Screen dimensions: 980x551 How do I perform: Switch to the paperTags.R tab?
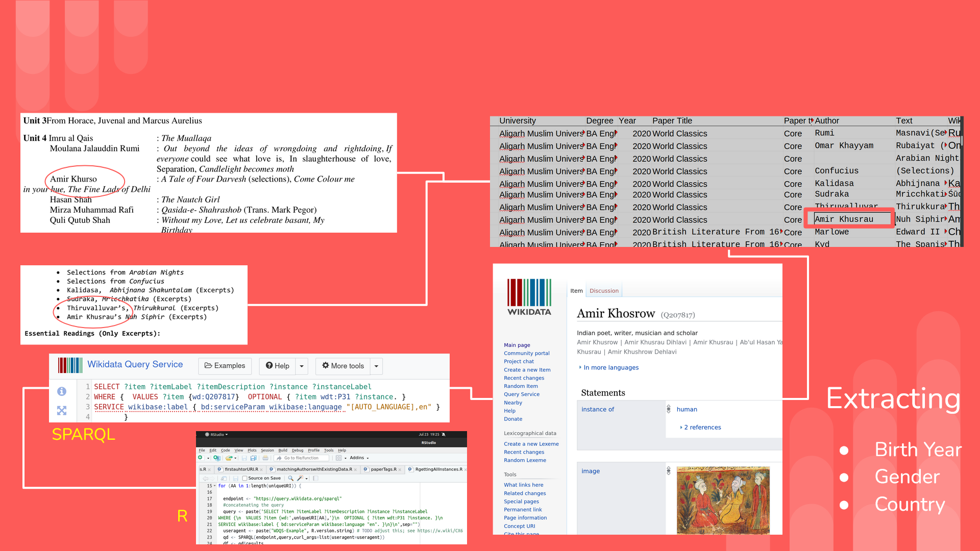383,469
